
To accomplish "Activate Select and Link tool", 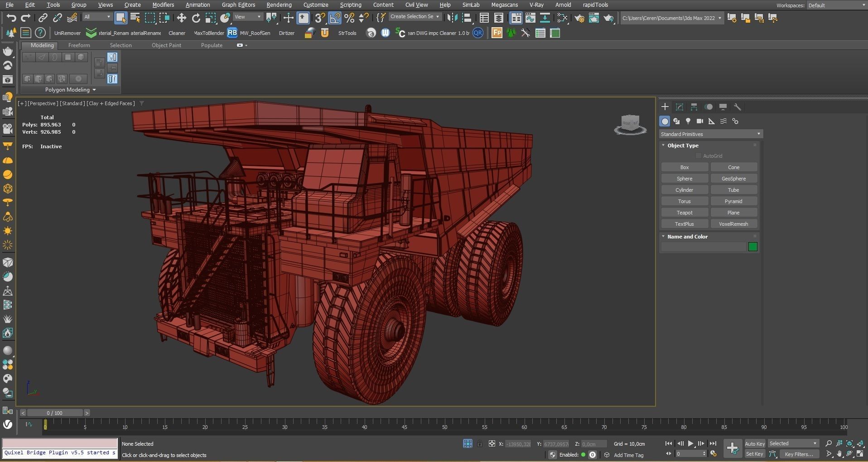I will coord(43,18).
